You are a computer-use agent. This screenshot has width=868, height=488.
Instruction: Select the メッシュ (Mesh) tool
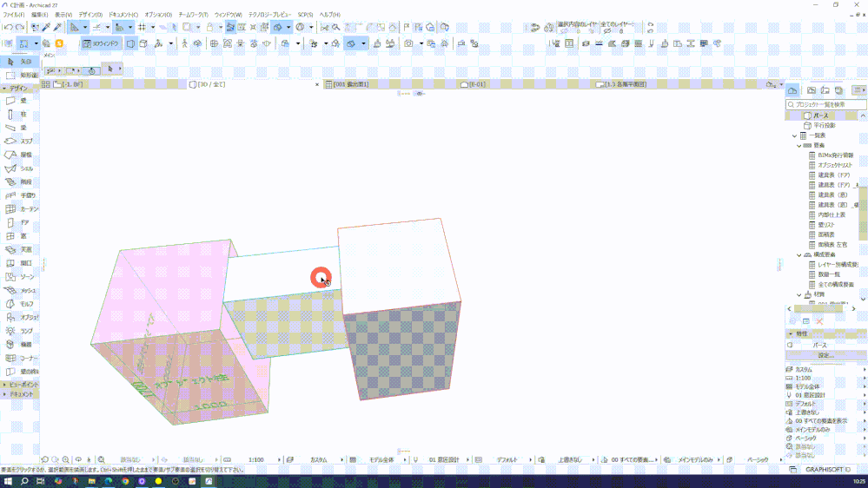pos(17,290)
